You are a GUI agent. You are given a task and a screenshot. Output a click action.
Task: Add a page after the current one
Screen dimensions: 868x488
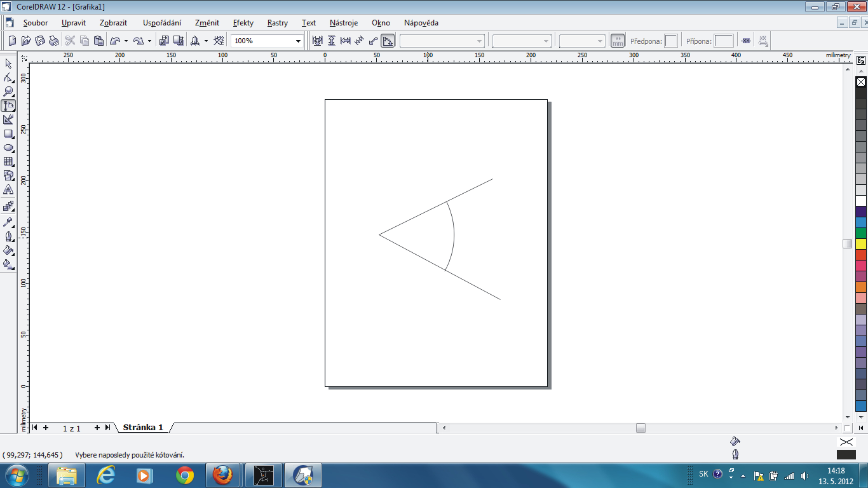click(x=97, y=428)
